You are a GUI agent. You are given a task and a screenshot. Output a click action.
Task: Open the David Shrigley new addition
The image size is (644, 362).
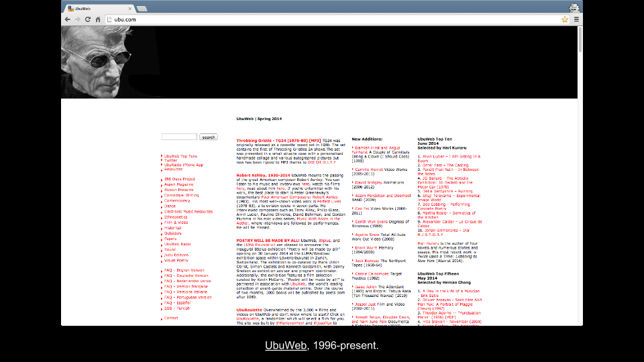point(368,182)
